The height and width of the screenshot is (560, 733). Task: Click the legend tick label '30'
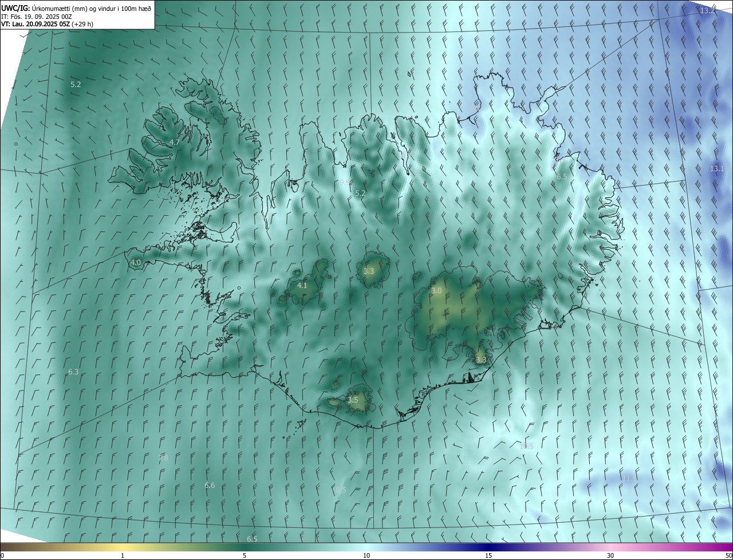pyautogui.click(x=610, y=555)
